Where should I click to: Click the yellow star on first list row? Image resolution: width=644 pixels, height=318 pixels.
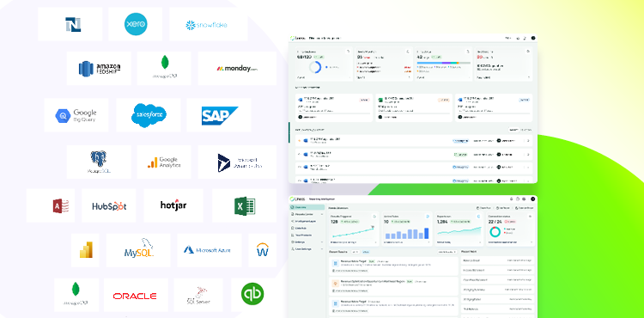point(299,140)
